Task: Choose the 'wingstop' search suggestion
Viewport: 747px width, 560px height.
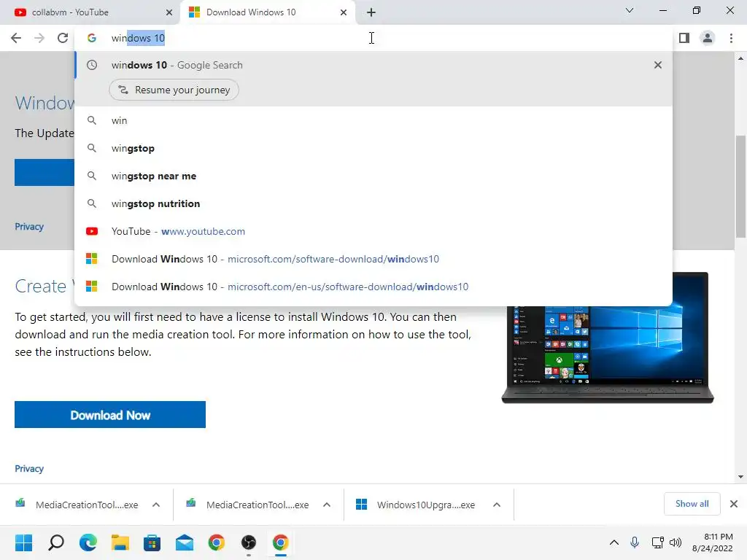Action: (x=373, y=148)
